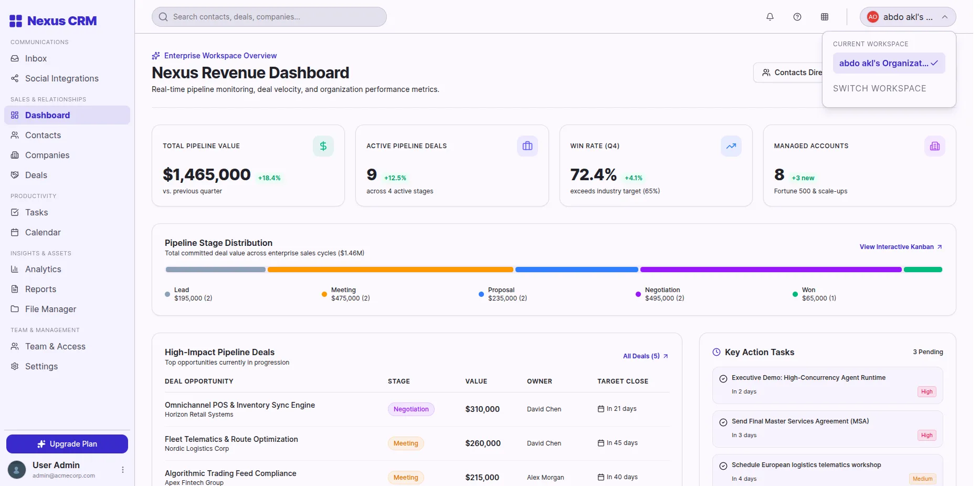Open Fleet Telematics & Route Optimization deal

pos(231,439)
